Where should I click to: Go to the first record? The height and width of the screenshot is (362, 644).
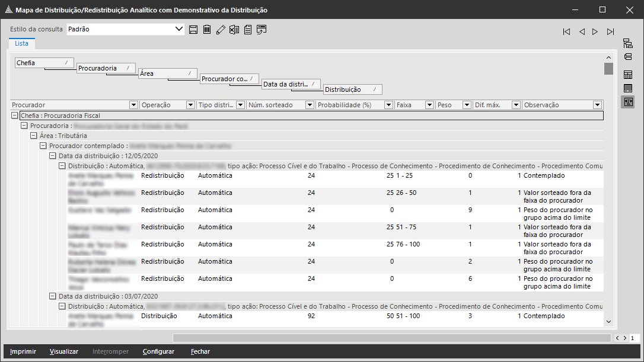click(566, 32)
